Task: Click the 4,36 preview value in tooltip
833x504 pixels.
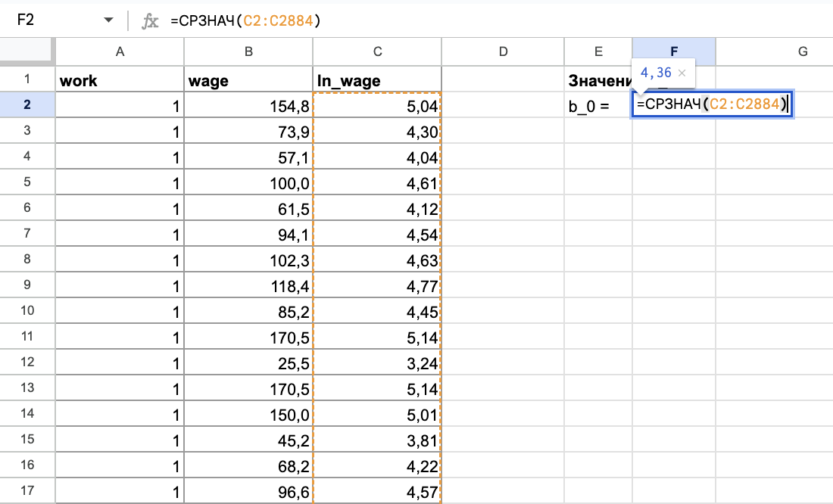Action: [x=655, y=73]
